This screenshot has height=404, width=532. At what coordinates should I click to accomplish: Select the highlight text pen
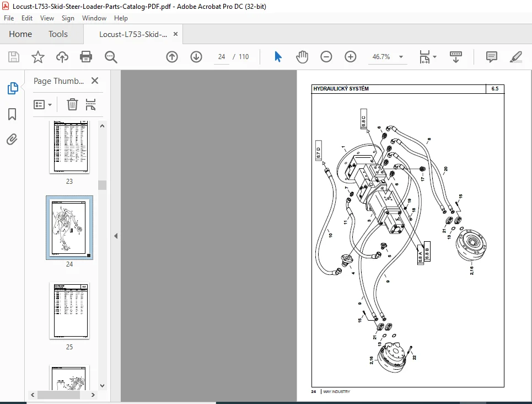pyautogui.click(x=515, y=57)
